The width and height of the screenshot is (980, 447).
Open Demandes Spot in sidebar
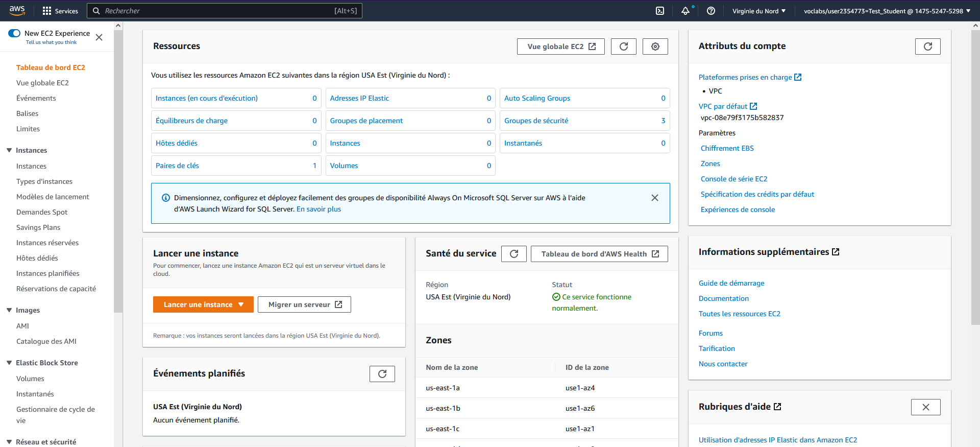(42, 212)
